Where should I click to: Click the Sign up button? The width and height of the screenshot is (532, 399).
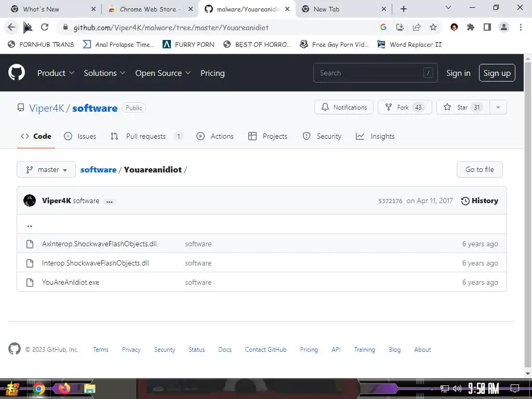pyautogui.click(x=497, y=73)
